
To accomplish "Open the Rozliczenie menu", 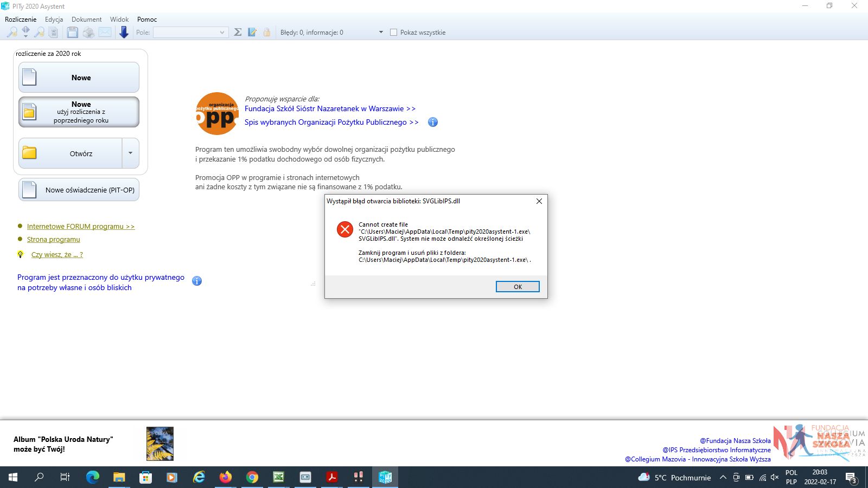I will click(x=21, y=19).
